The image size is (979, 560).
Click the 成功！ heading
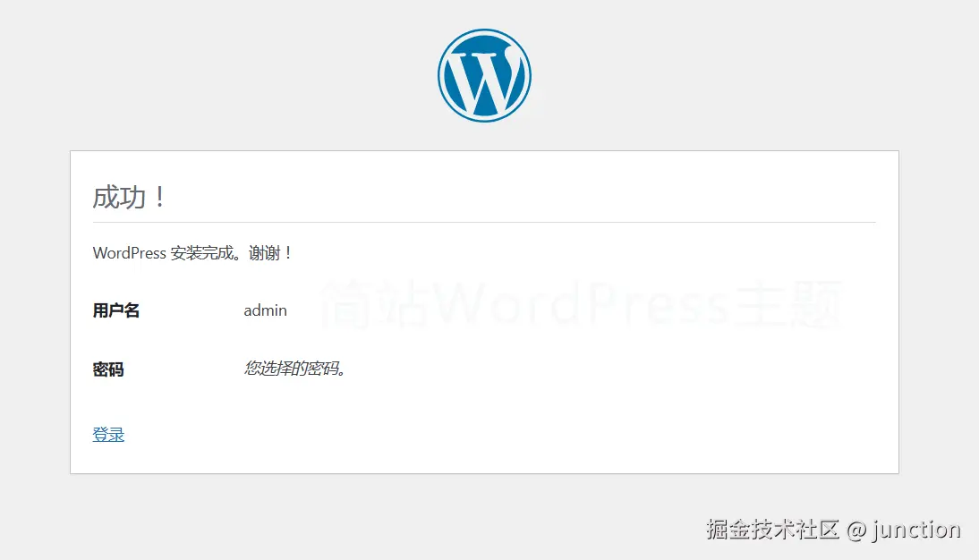coord(127,197)
